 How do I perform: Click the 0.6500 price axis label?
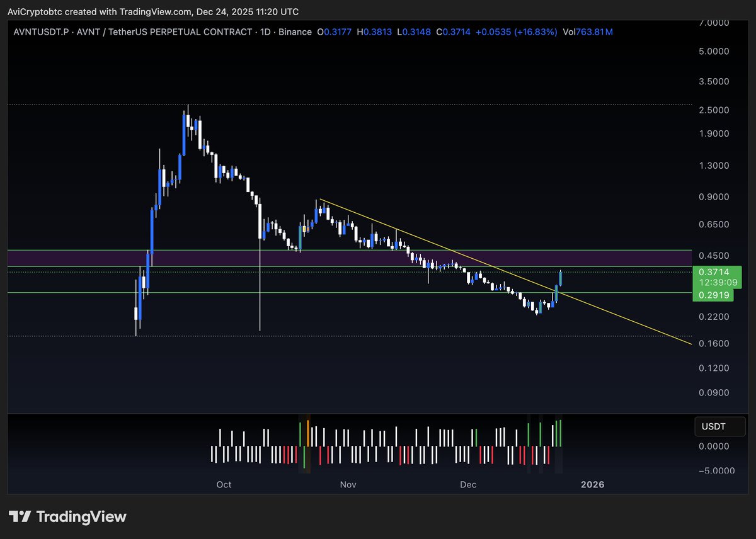click(714, 225)
